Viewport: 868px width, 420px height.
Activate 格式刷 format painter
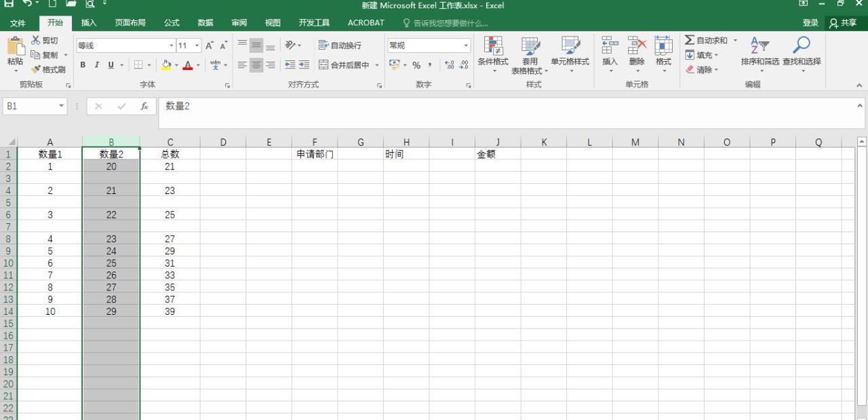point(48,69)
